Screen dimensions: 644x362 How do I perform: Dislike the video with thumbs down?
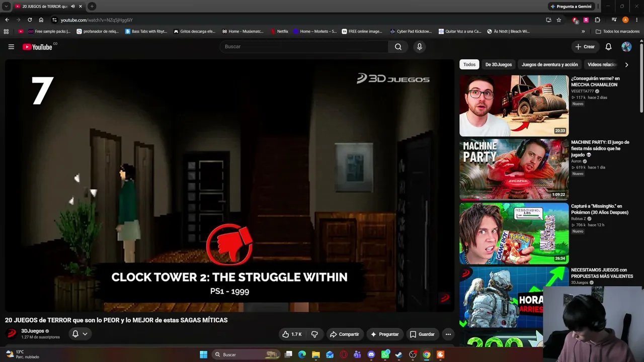point(314,334)
